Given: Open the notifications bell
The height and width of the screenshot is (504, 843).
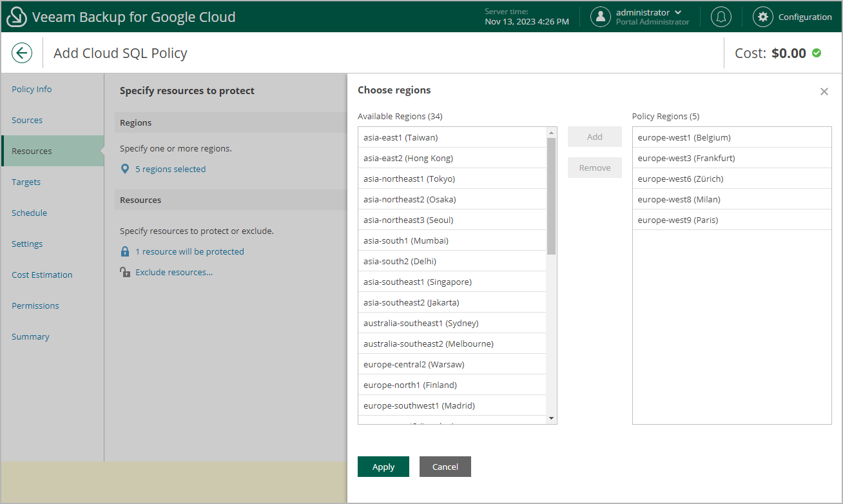Looking at the screenshot, I should pos(721,17).
